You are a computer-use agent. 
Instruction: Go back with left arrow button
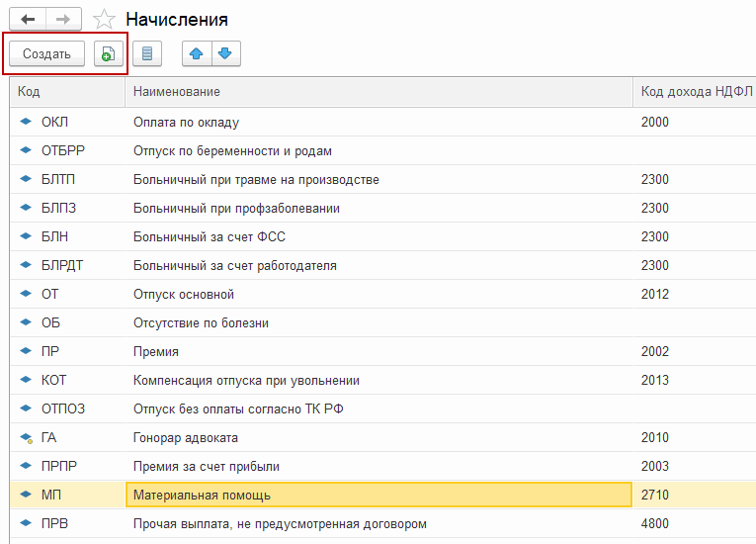(x=28, y=20)
